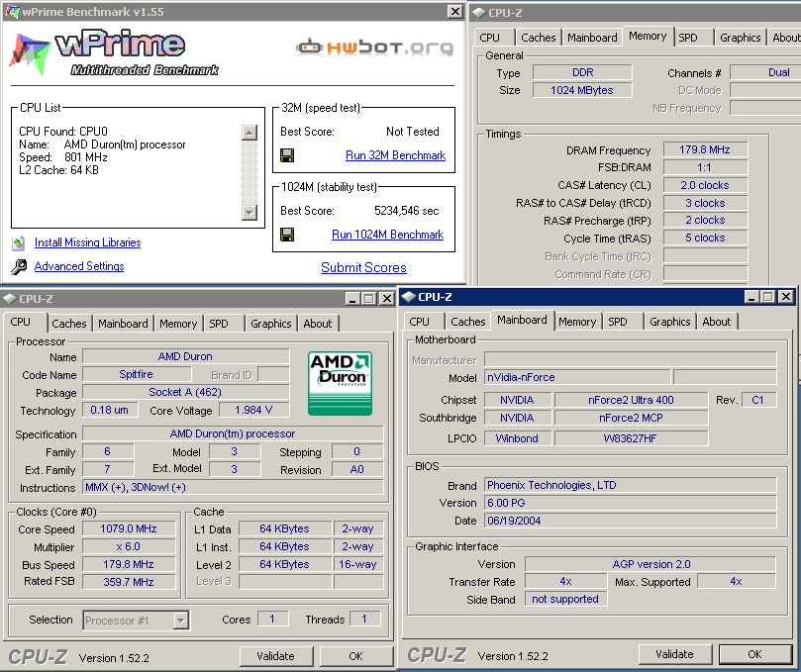The image size is (801, 672).
Task: Click the Run 32M Benchmark link
Action: pos(395,155)
